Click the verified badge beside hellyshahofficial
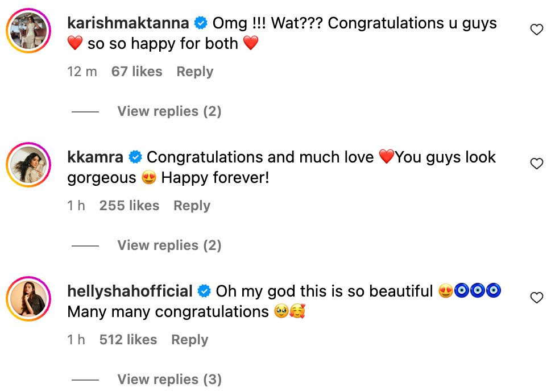 coord(204,291)
